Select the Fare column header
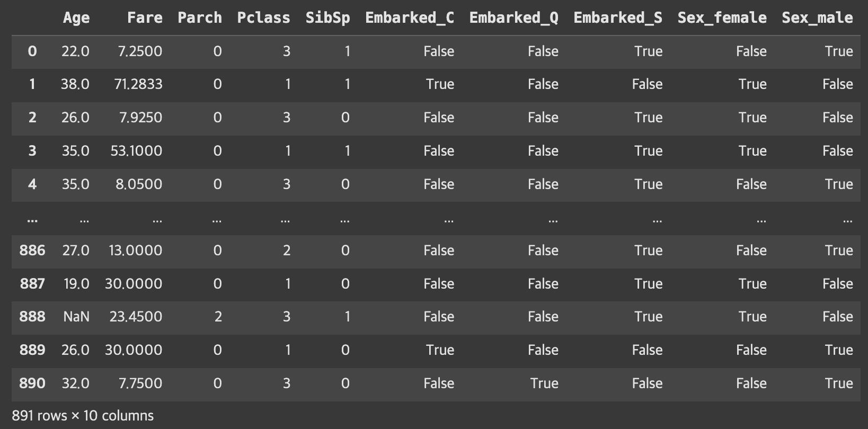The width and height of the screenshot is (868, 429). coord(145,18)
